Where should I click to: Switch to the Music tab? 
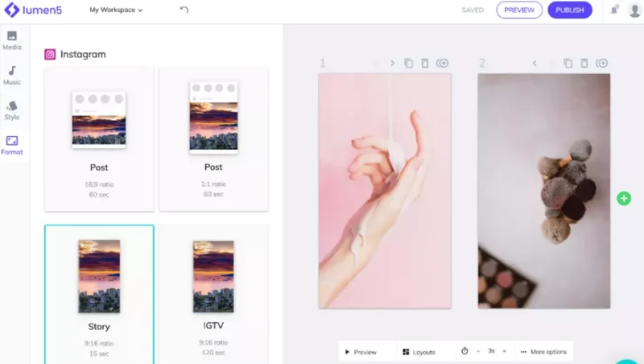tap(12, 75)
